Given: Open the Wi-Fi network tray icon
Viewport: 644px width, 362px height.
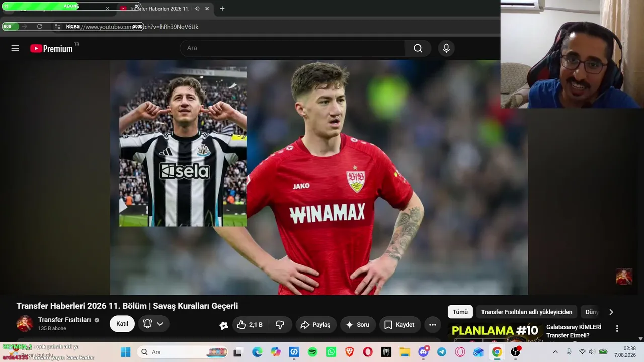Looking at the screenshot, I should coord(582,352).
